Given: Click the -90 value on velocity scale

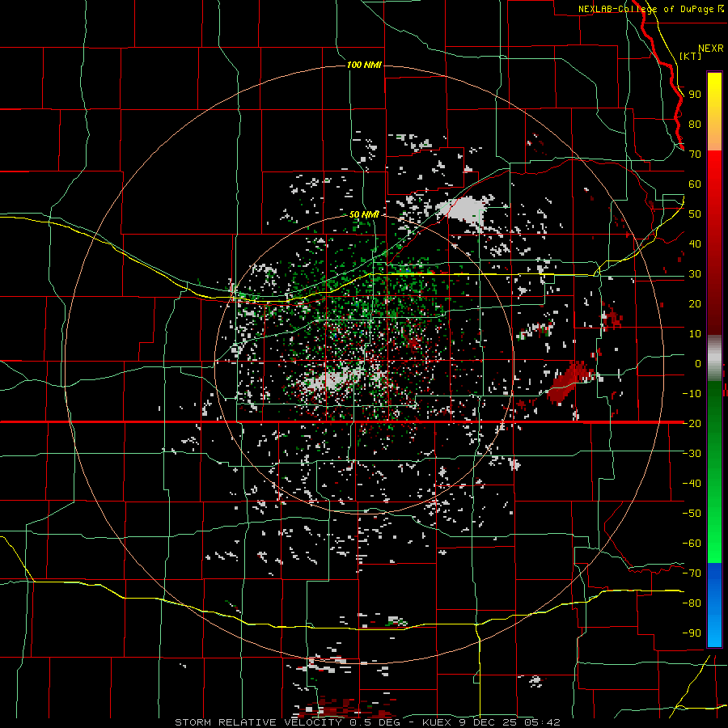Looking at the screenshot, I should pos(692,633).
